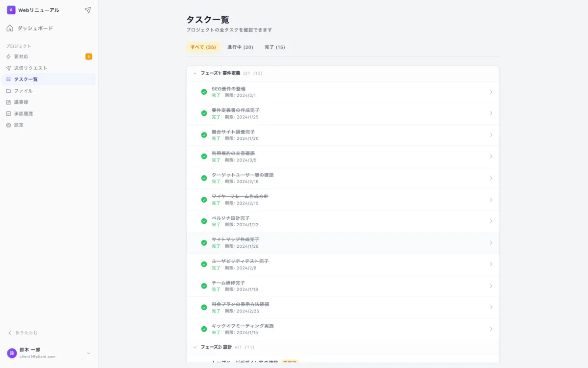This screenshot has height=368, width=588.
Task: Click the edit icon for 議事録
Action: point(8,102)
